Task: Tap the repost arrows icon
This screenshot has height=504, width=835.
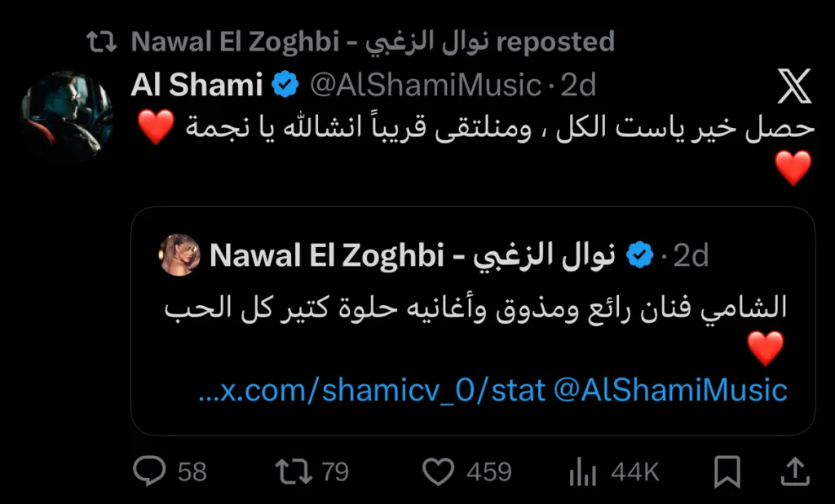Action: (x=290, y=471)
